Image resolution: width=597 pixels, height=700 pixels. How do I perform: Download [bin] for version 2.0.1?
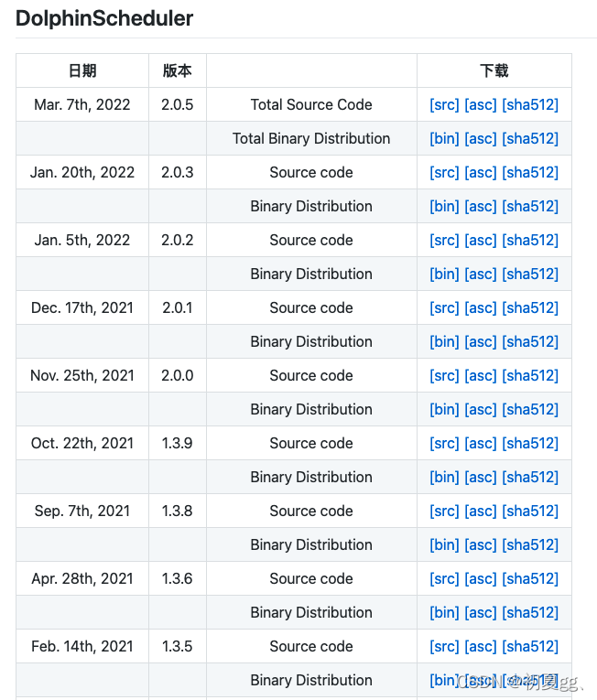click(444, 341)
